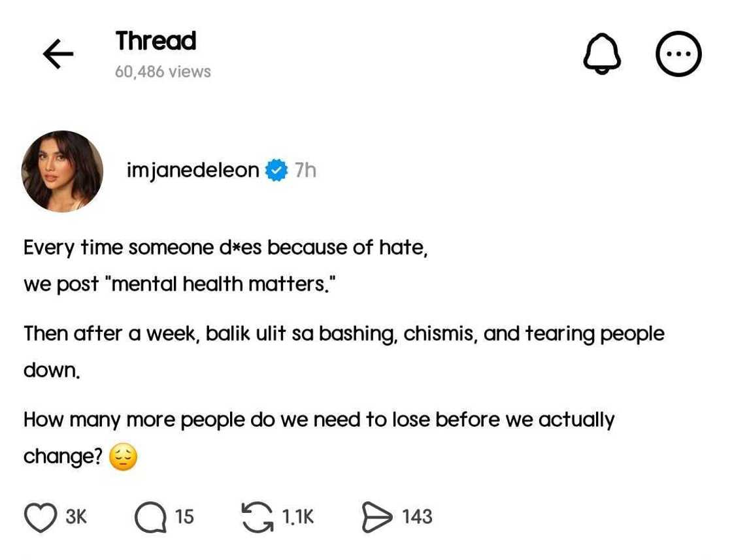
Task: Click the pensive face emoji
Action: point(123,457)
